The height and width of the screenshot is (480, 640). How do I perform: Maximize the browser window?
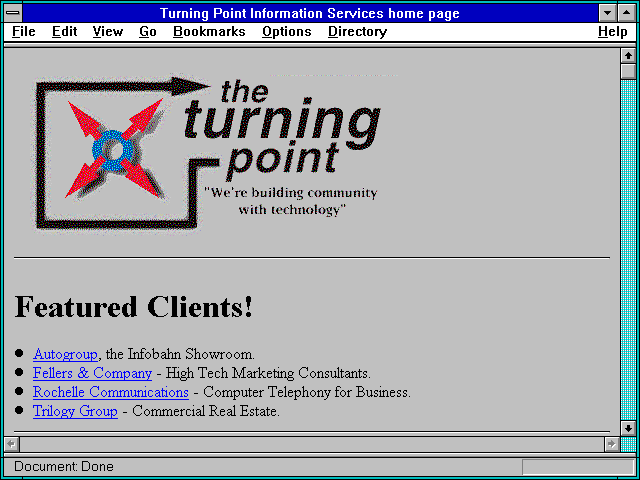(x=627, y=13)
